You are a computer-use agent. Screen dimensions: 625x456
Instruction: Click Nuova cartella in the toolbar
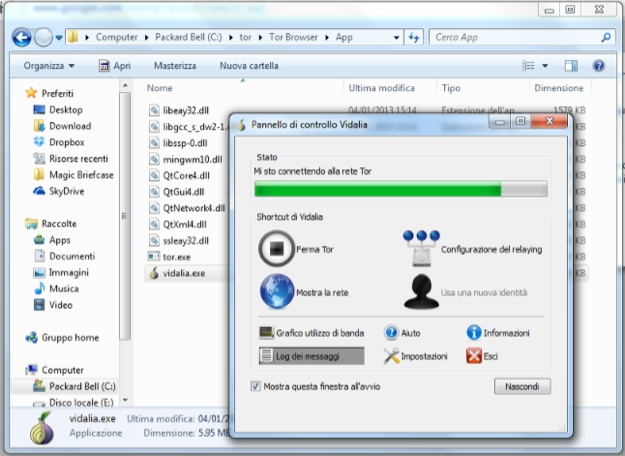249,66
